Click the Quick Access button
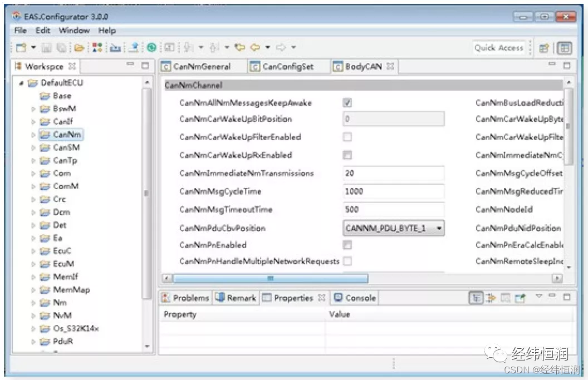This screenshot has height=380, width=588. pyautogui.click(x=499, y=48)
